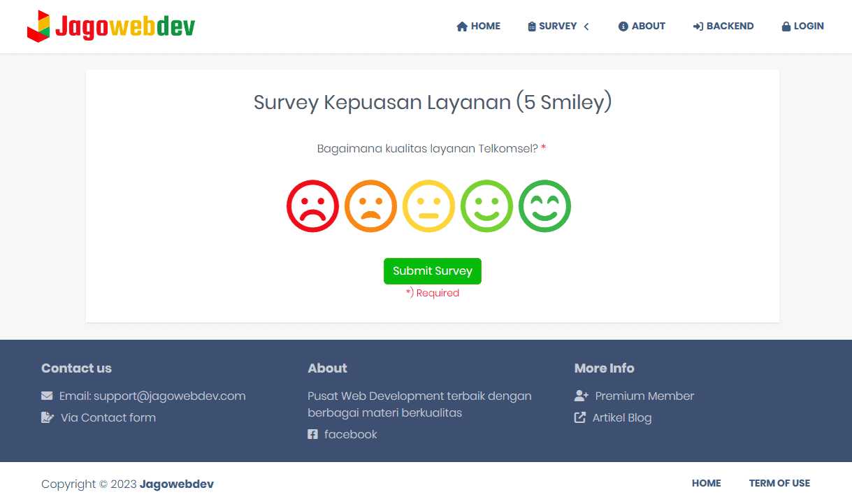The height and width of the screenshot is (504, 852).
Task: Click the Contact us footer heading
Action: tap(76, 368)
